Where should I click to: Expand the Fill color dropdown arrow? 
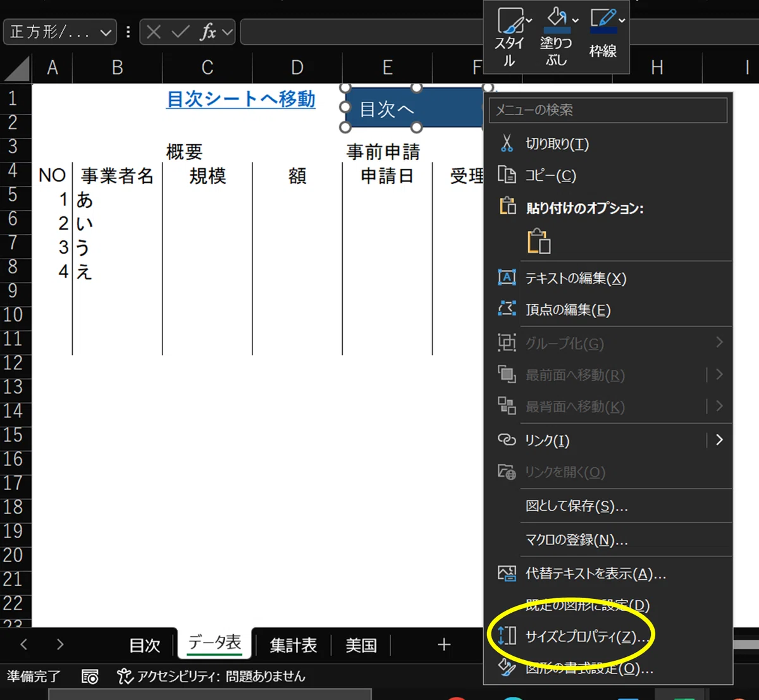click(575, 21)
